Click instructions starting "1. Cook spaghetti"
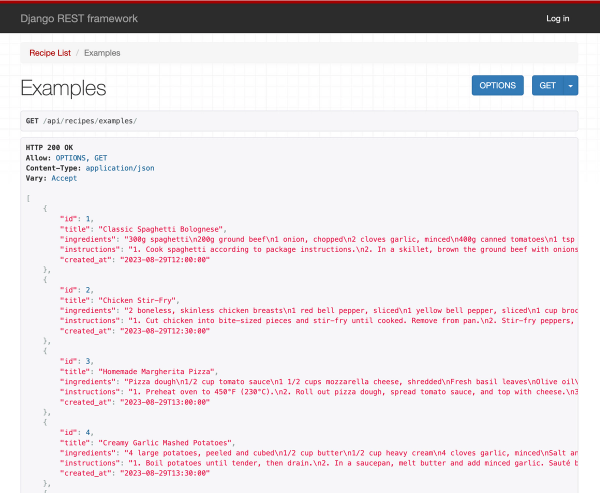600x493 pixels. click(319, 249)
